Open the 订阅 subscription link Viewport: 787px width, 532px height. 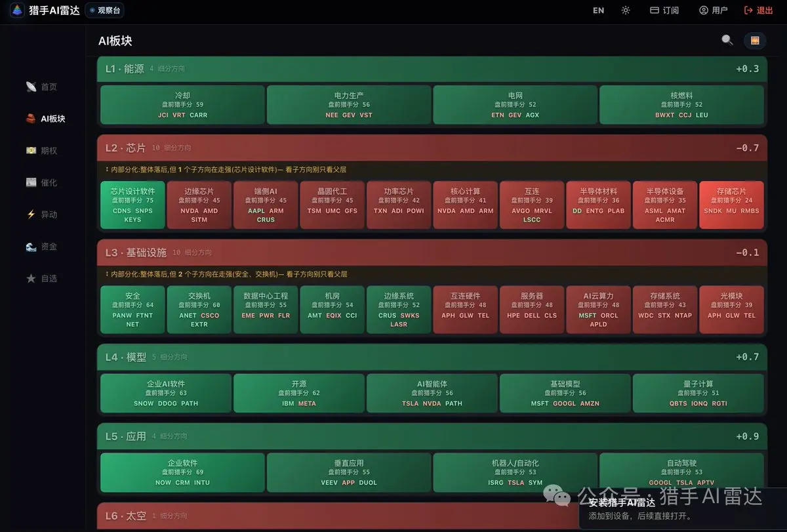point(664,10)
